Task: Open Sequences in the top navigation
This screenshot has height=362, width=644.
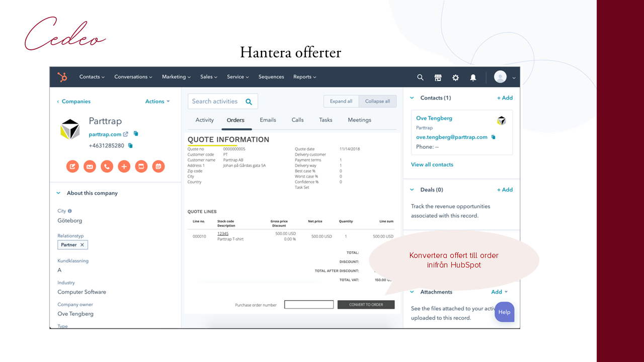Action: [x=271, y=77]
